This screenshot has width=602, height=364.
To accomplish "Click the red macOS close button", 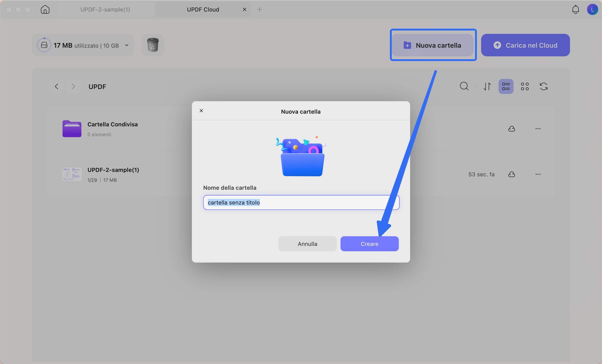I will pos(9,10).
